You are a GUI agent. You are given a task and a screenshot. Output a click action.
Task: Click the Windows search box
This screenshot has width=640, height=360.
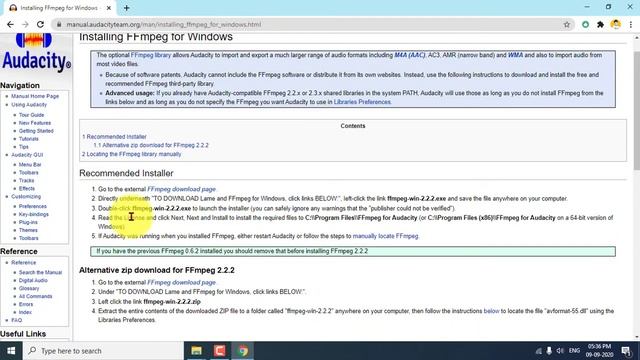point(103,351)
